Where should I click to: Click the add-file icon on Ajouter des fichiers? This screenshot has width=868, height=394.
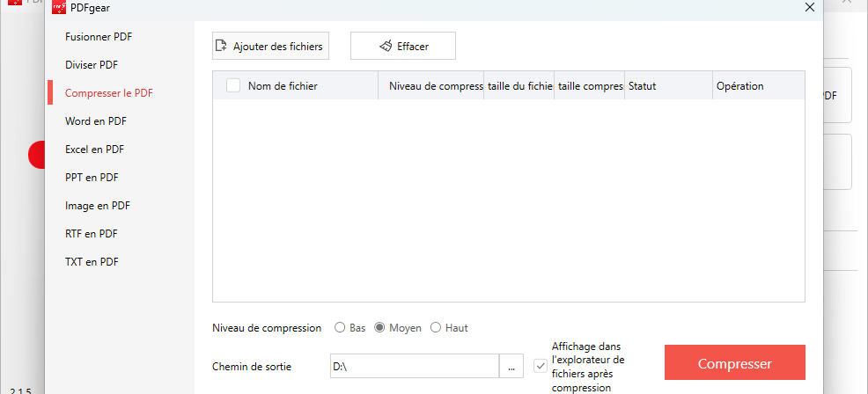click(x=222, y=46)
